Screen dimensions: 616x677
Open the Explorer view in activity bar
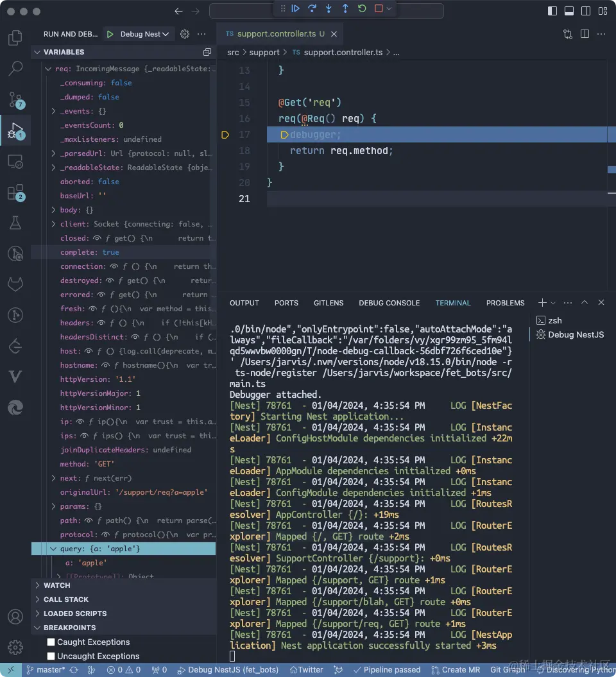point(15,38)
